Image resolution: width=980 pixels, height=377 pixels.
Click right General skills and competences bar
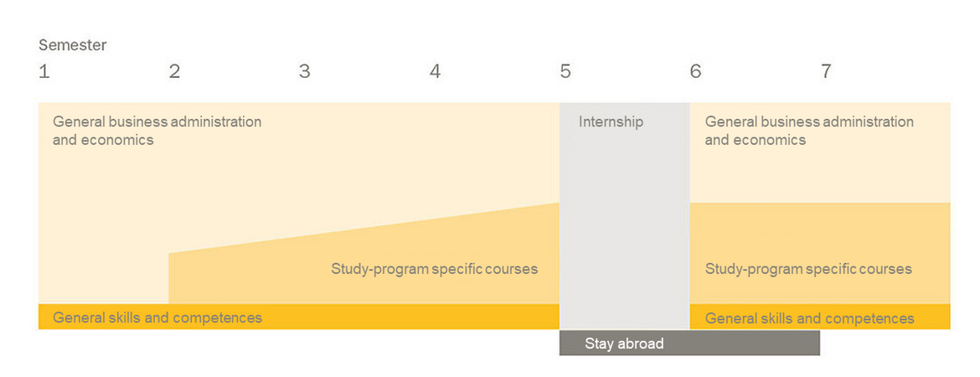(820, 317)
